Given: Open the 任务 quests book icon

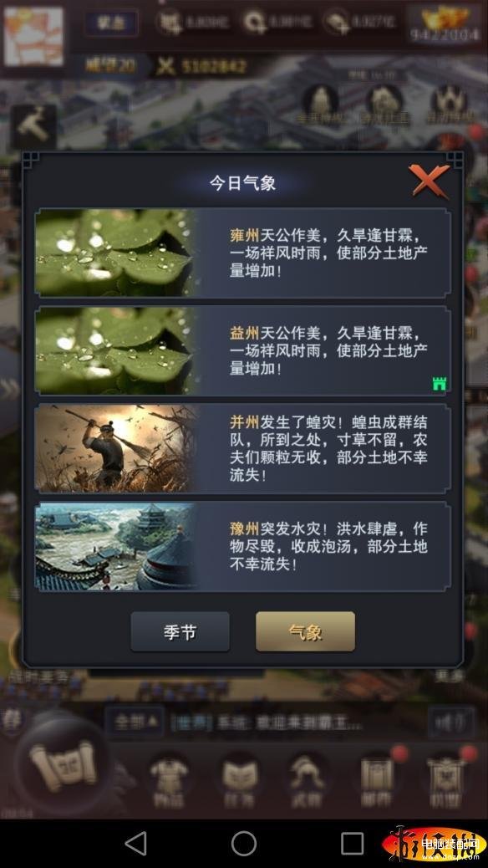Looking at the screenshot, I should tap(240, 782).
